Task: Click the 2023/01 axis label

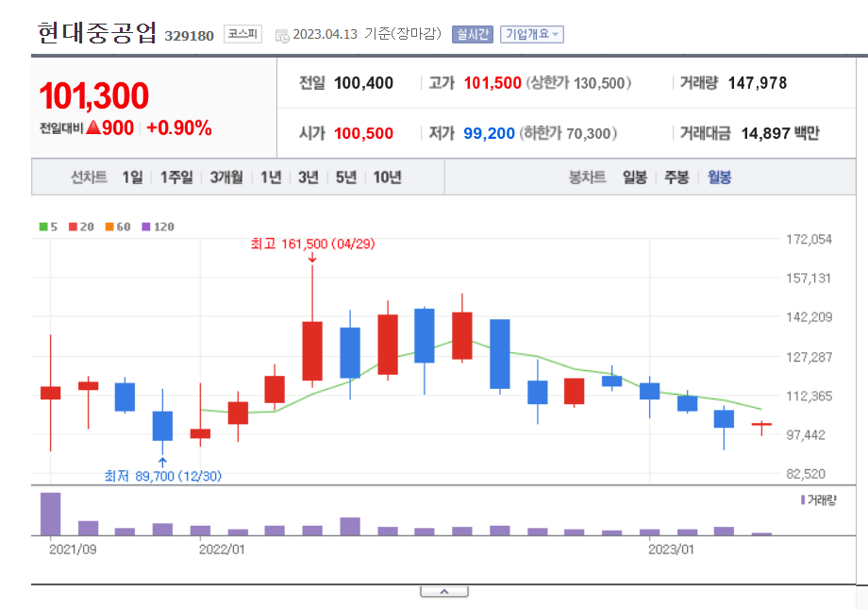Action: (671, 550)
